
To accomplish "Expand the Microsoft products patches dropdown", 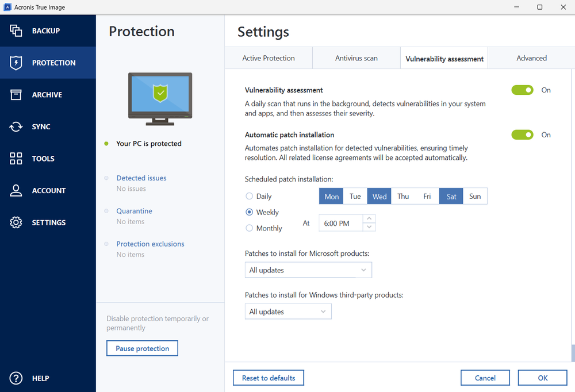I will click(308, 270).
